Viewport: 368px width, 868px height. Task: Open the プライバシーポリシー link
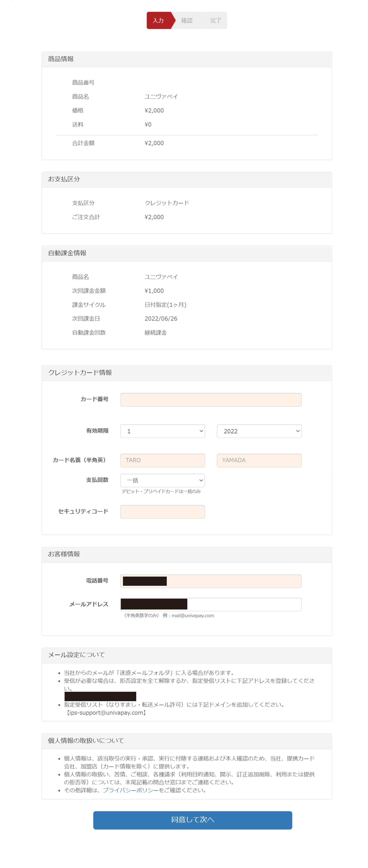[130, 790]
